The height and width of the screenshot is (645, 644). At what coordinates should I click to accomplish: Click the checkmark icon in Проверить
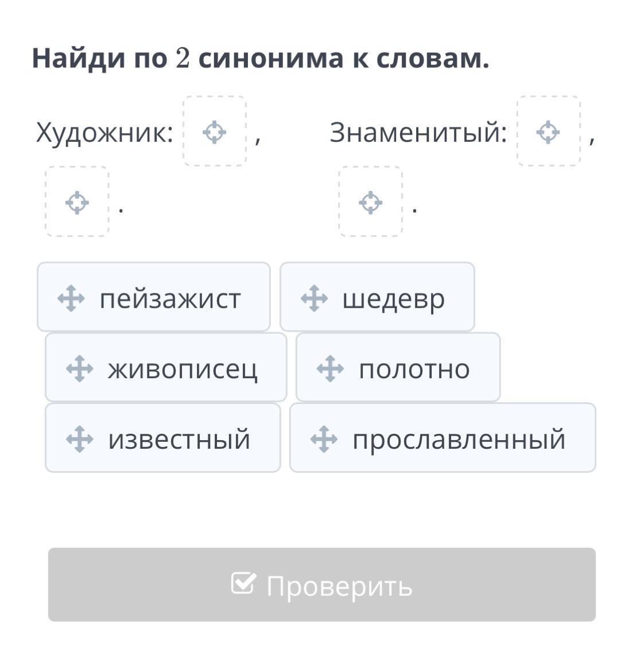[243, 584]
